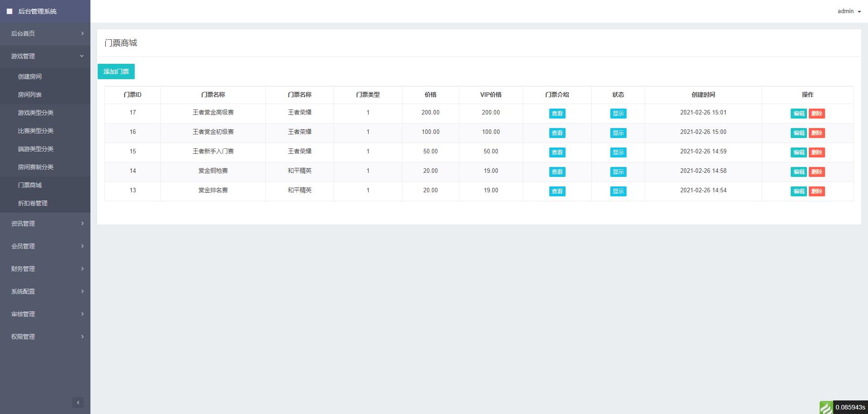Open 折扣卷管理 in the sidebar
Viewport: 868px width, 414px height.
click(x=45, y=203)
